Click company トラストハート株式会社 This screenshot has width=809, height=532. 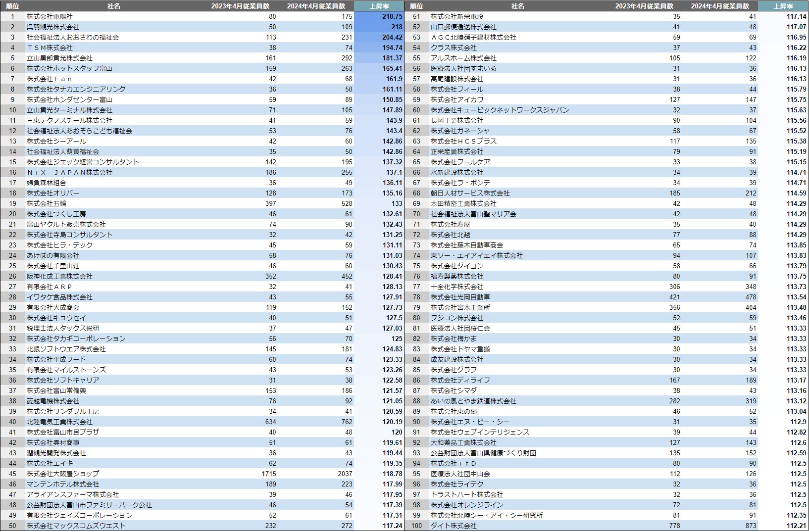467,494
